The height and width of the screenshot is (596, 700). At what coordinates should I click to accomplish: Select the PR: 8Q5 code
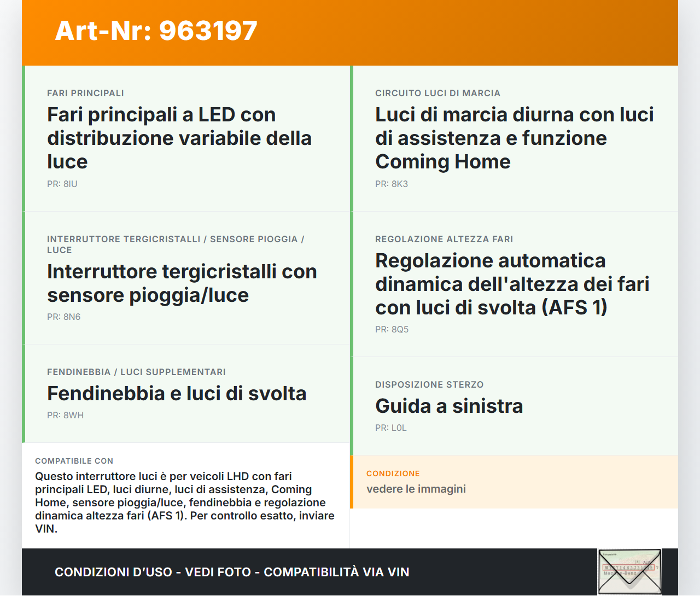click(x=392, y=329)
